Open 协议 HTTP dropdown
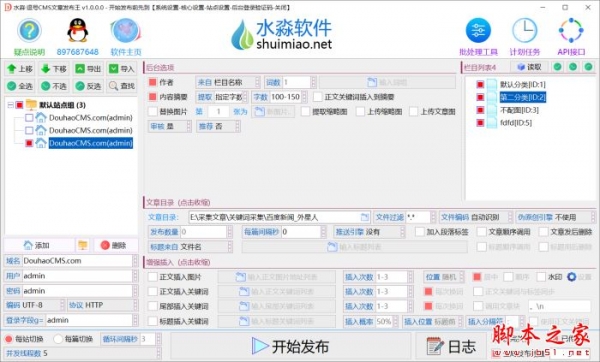This screenshot has height=362, width=600. [x=103, y=305]
